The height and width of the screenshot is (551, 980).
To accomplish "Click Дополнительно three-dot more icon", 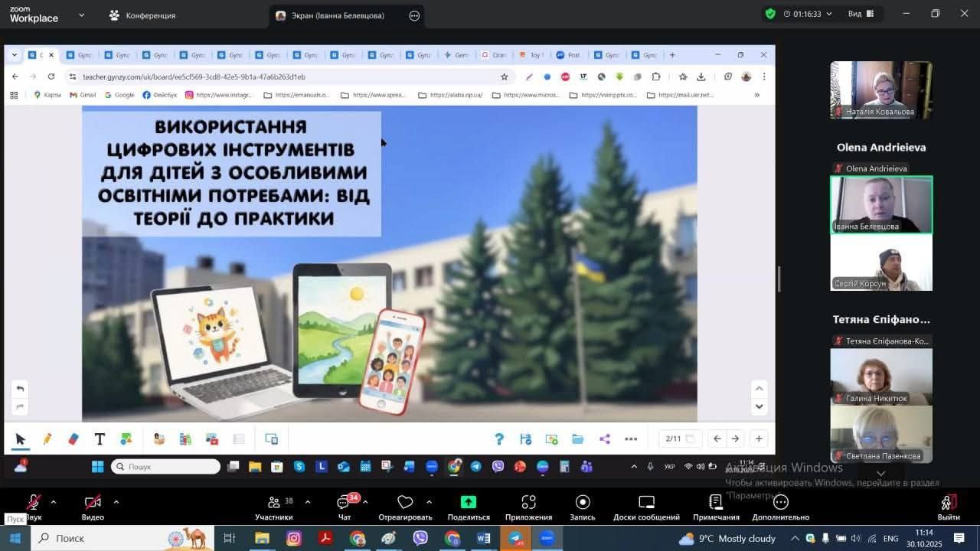I will (780, 503).
